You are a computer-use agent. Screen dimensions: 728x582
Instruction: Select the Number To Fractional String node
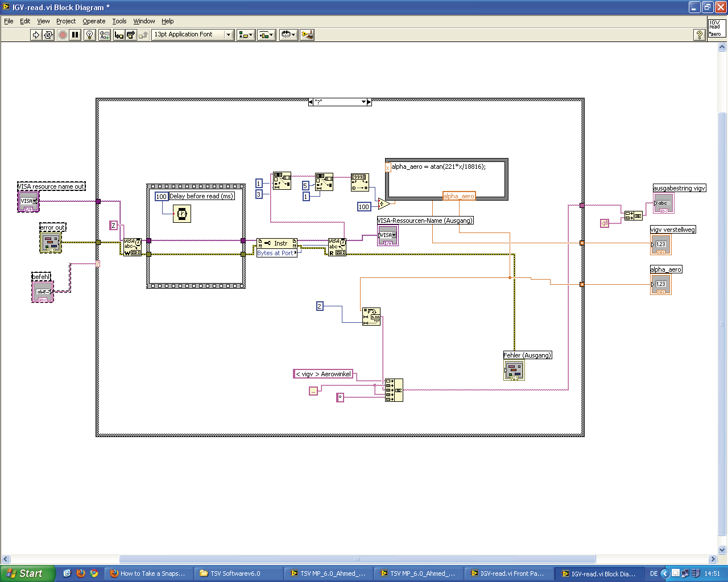point(371,317)
